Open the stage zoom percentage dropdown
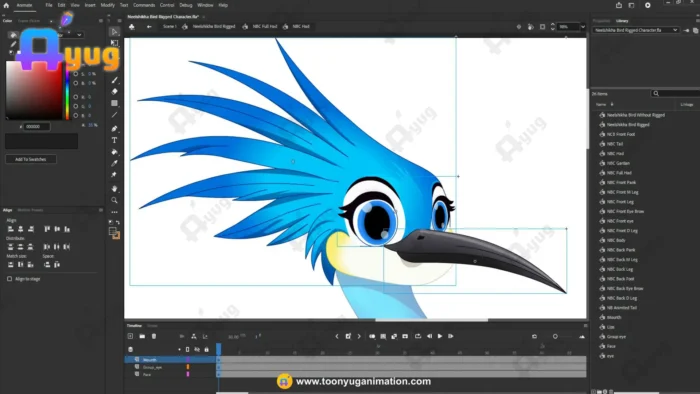 [x=583, y=27]
